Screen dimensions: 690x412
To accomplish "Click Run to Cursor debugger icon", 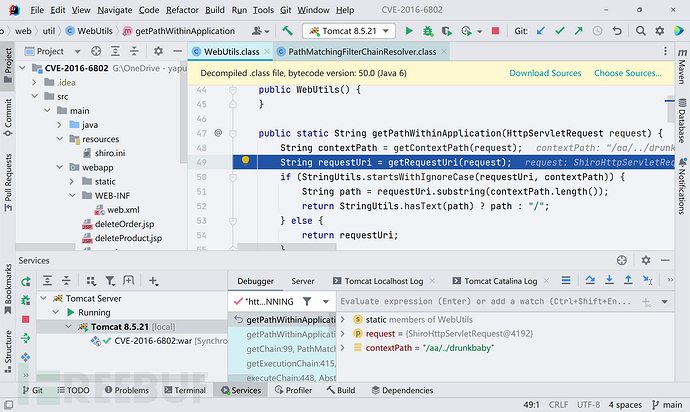I will tap(647, 280).
